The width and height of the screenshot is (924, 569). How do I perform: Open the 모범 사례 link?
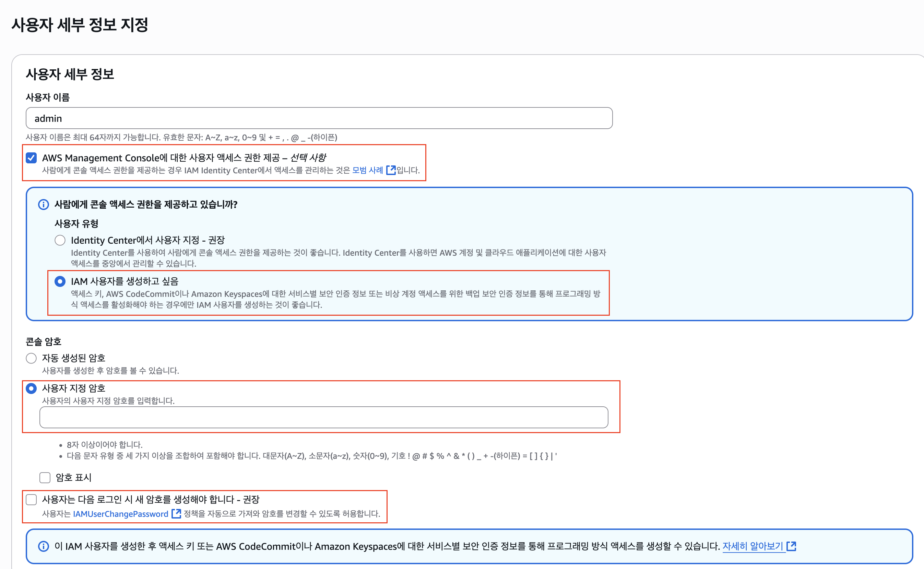tap(367, 170)
